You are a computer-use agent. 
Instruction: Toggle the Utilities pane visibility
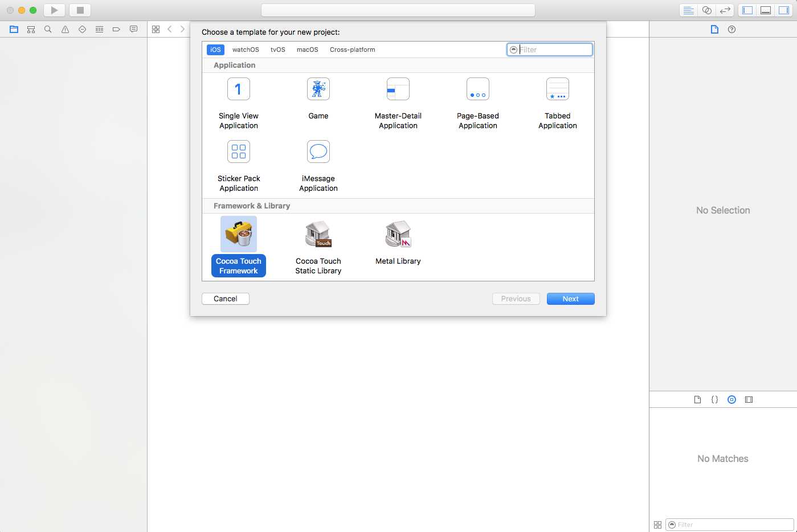(784, 10)
